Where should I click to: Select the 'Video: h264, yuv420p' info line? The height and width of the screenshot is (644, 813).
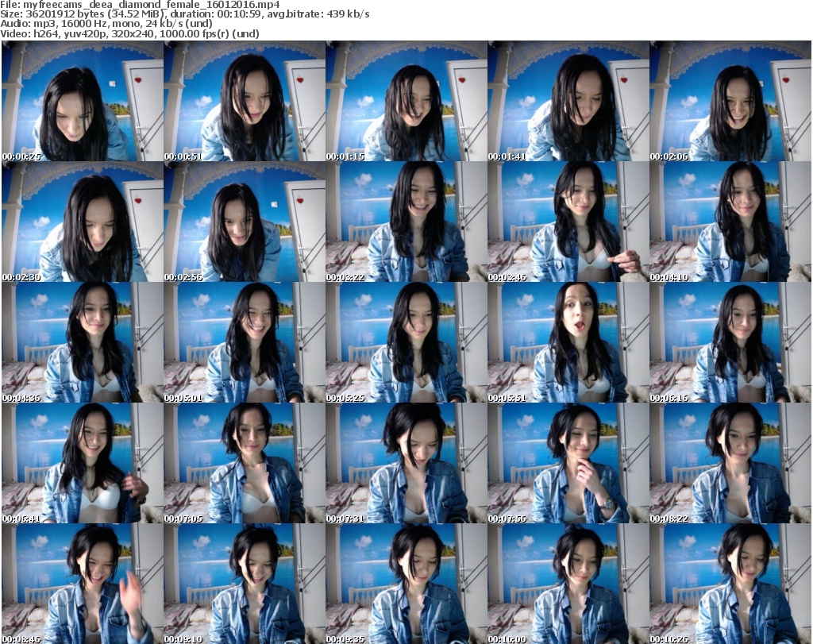tap(129, 33)
